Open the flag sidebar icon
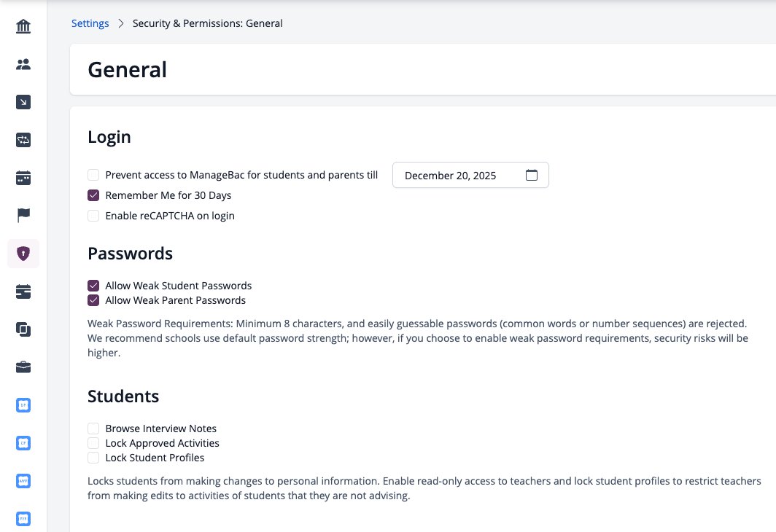This screenshot has width=776, height=532. (23, 216)
